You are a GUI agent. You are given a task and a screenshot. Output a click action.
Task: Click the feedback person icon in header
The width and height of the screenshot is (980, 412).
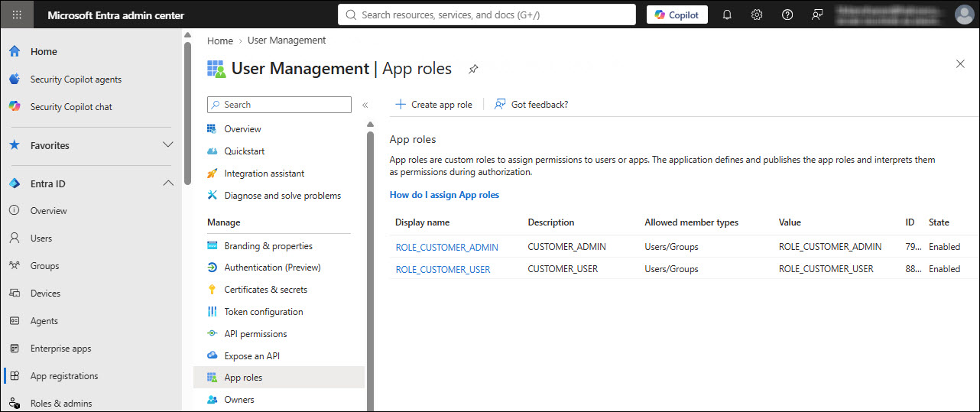click(817, 15)
